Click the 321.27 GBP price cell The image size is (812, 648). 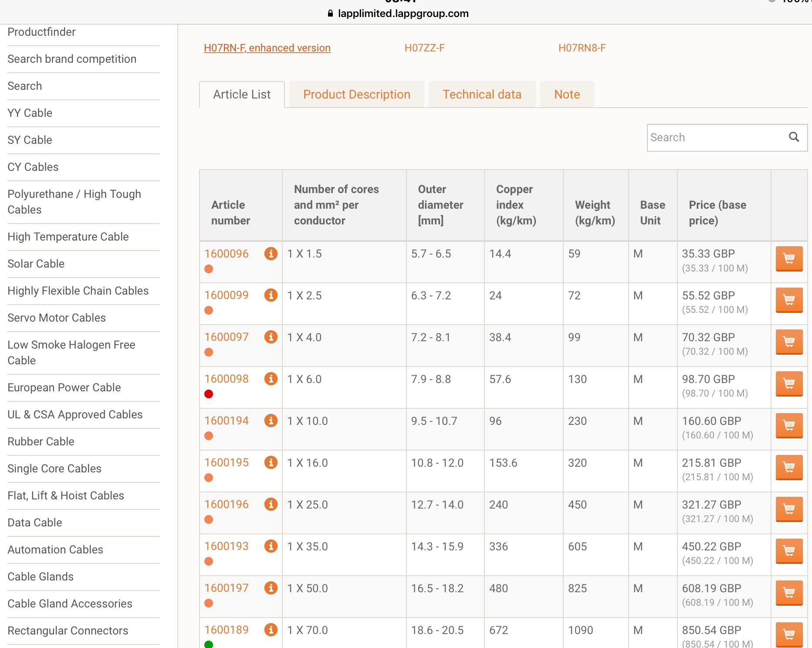click(x=724, y=513)
